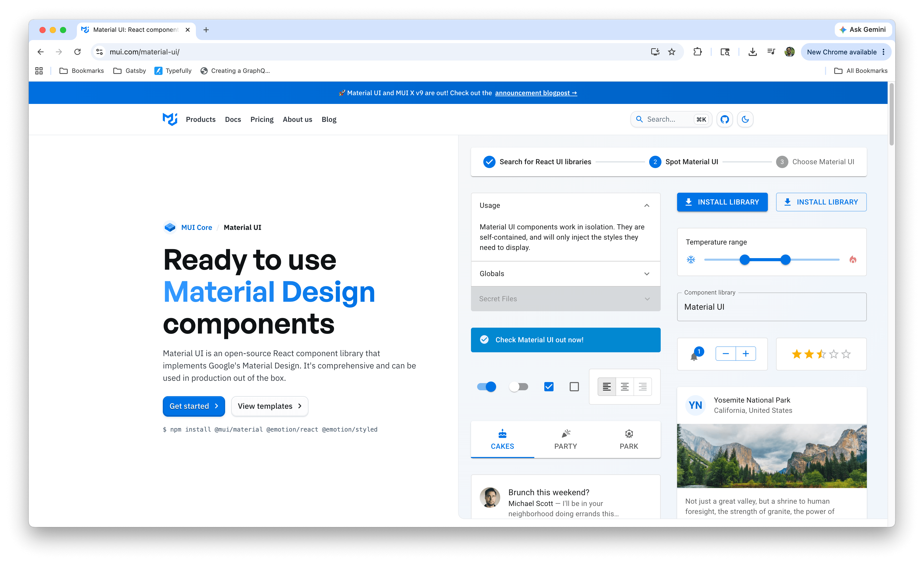Image resolution: width=924 pixels, height=565 pixels.
Task: Click the filled INSTALL LIBRARY button
Action: tap(722, 202)
